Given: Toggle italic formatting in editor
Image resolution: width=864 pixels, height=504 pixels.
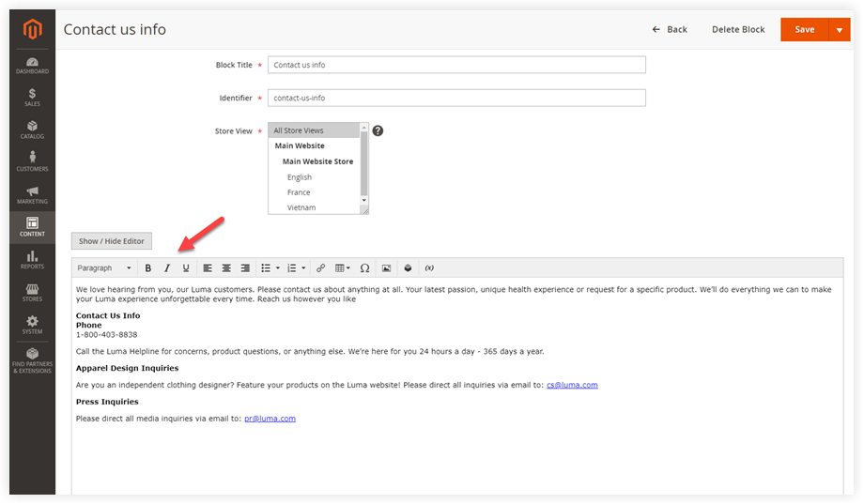Looking at the screenshot, I should tap(166, 268).
